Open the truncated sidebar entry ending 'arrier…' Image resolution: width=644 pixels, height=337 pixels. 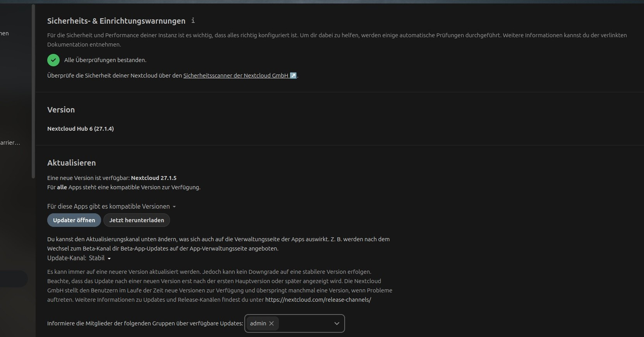pyautogui.click(x=10, y=143)
